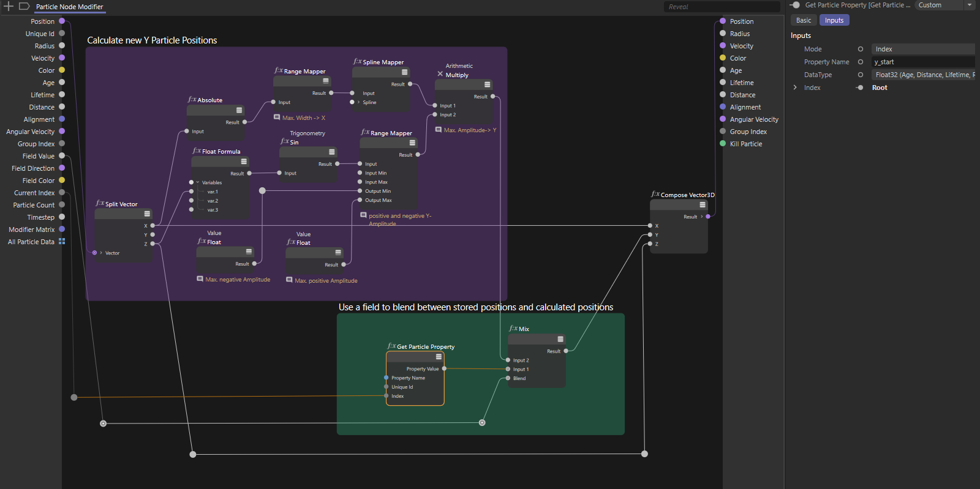980x489 pixels.
Task: Click the Mix node's hamburger menu icon
Action: pyautogui.click(x=560, y=339)
